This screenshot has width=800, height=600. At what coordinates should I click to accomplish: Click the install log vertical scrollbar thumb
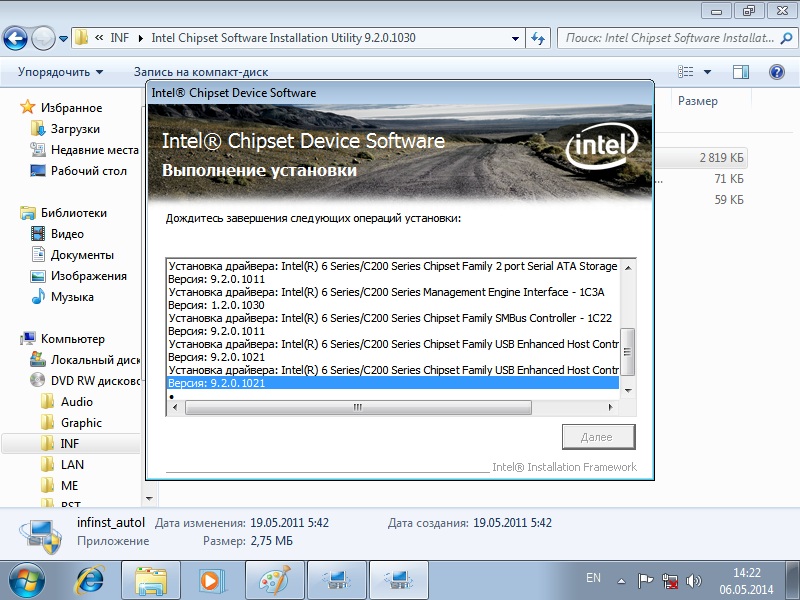click(628, 352)
